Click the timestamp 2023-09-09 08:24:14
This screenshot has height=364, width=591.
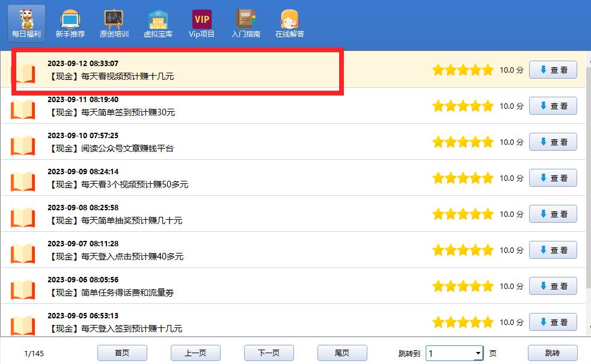(83, 172)
